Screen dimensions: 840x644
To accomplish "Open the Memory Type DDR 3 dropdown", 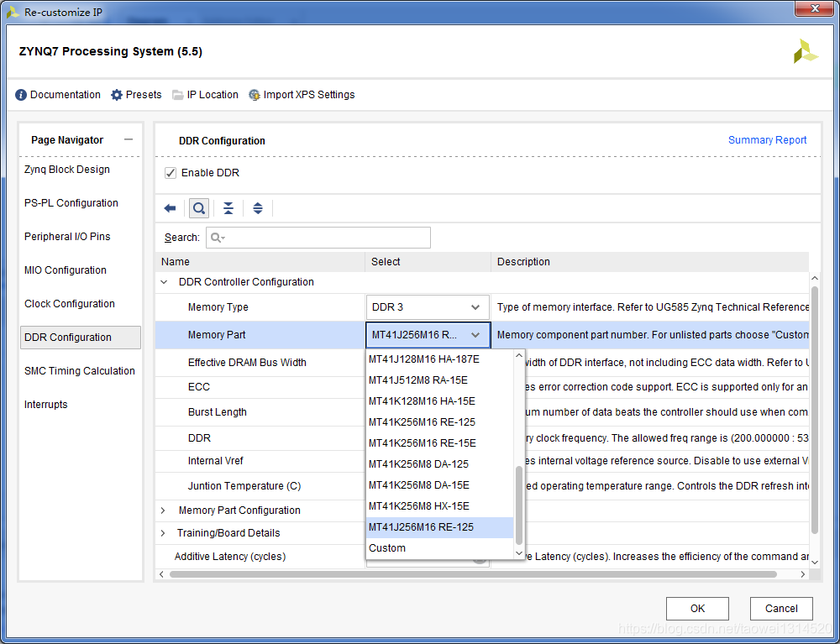I will click(428, 307).
